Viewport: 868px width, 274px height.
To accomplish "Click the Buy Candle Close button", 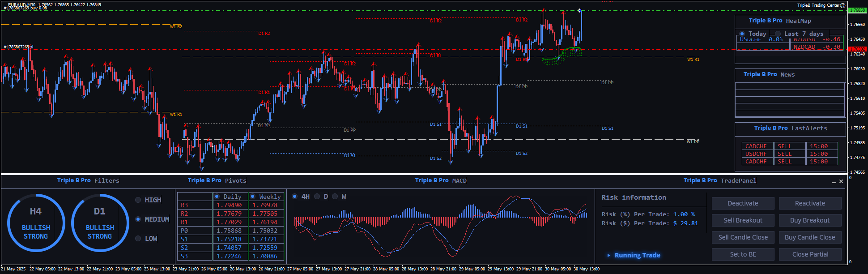I will (x=810, y=237).
